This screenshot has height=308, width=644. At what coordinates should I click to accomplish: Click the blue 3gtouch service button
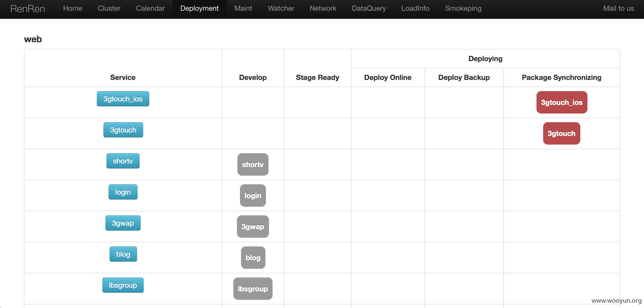[x=123, y=130]
